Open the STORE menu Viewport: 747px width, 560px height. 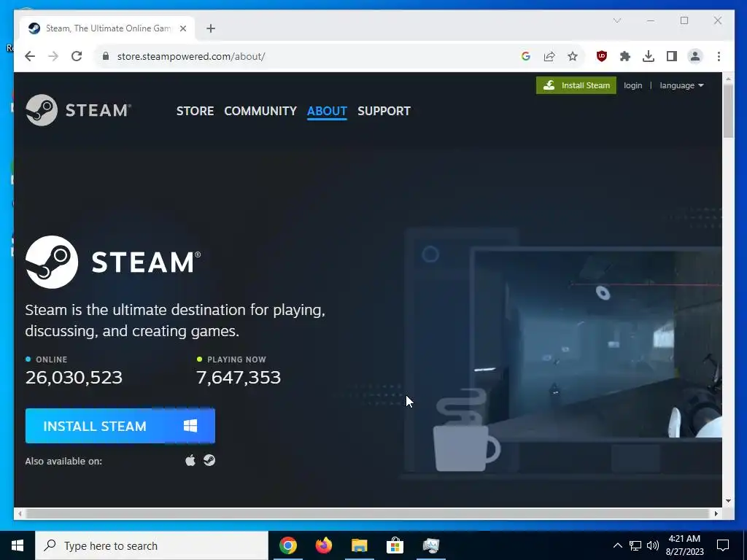click(x=195, y=111)
